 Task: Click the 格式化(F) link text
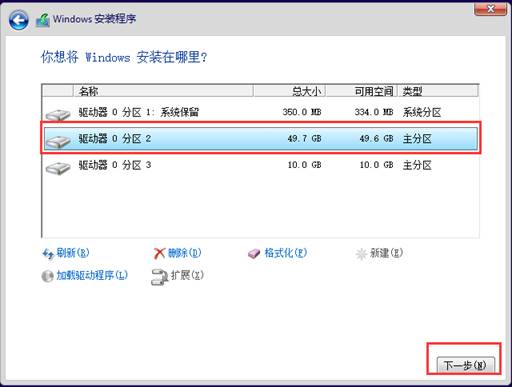point(286,253)
